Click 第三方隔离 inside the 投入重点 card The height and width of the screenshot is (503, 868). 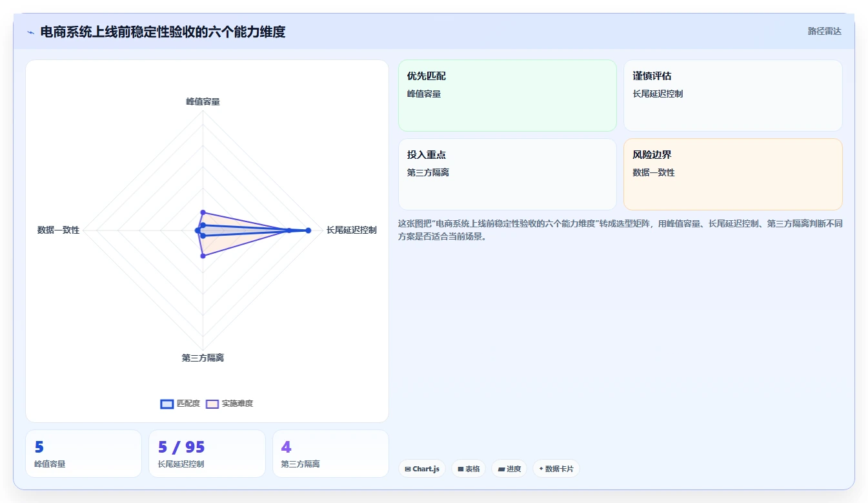(428, 173)
